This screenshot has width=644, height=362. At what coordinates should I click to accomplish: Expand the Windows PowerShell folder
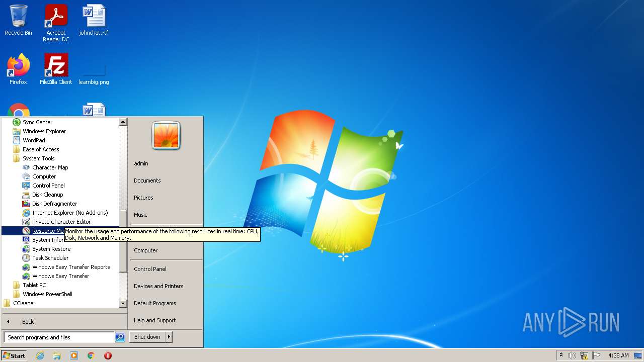[x=47, y=294]
